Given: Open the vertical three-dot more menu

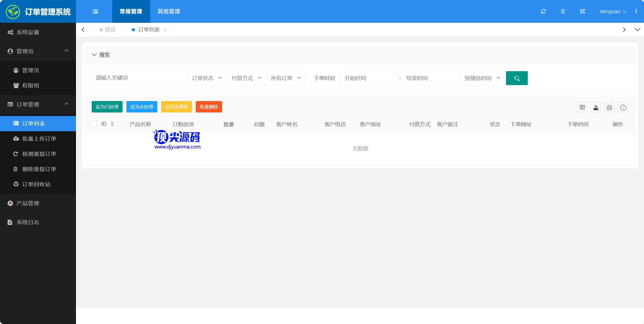Looking at the screenshot, I should [x=636, y=11].
